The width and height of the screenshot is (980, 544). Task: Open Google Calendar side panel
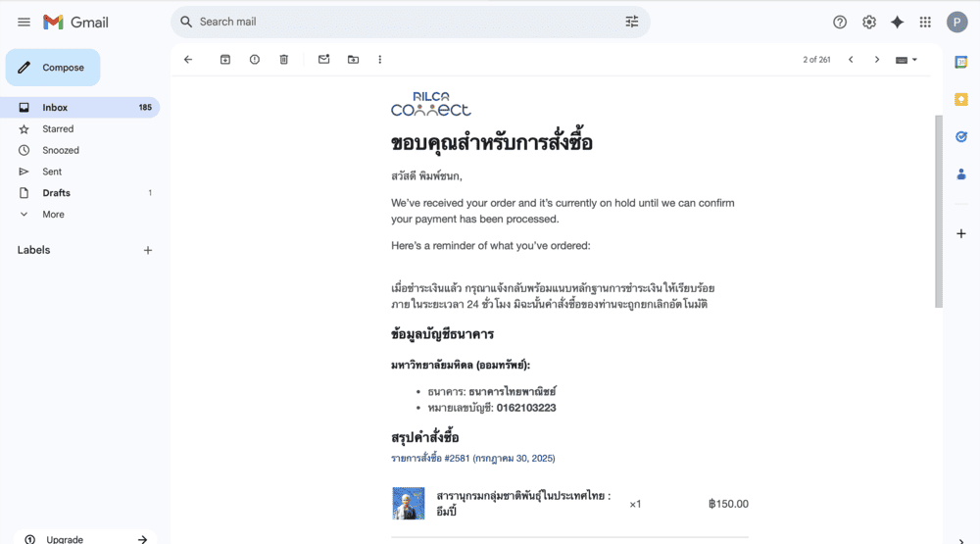(x=961, y=62)
